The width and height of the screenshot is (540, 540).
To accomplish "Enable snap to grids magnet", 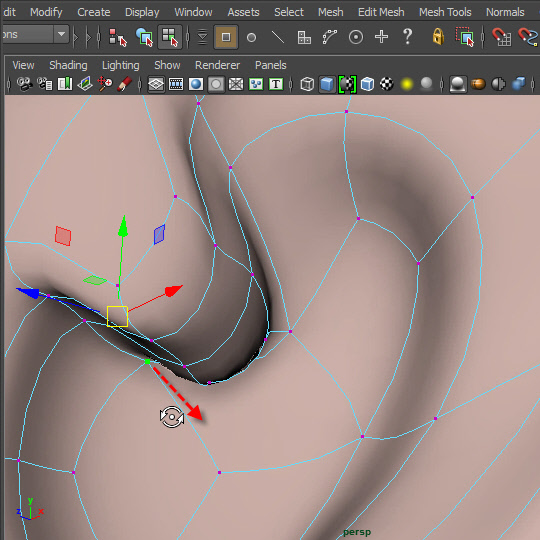I will tap(501, 37).
